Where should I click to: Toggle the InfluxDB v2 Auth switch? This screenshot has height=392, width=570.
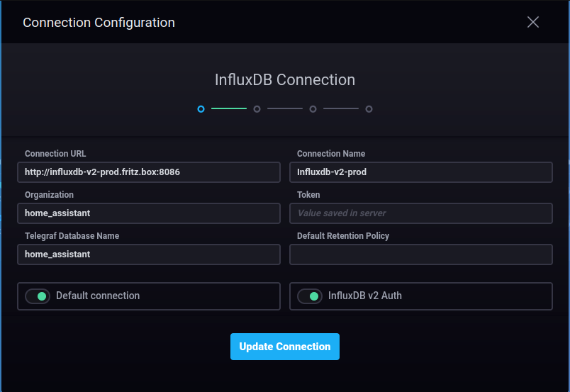tap(310, 296)
